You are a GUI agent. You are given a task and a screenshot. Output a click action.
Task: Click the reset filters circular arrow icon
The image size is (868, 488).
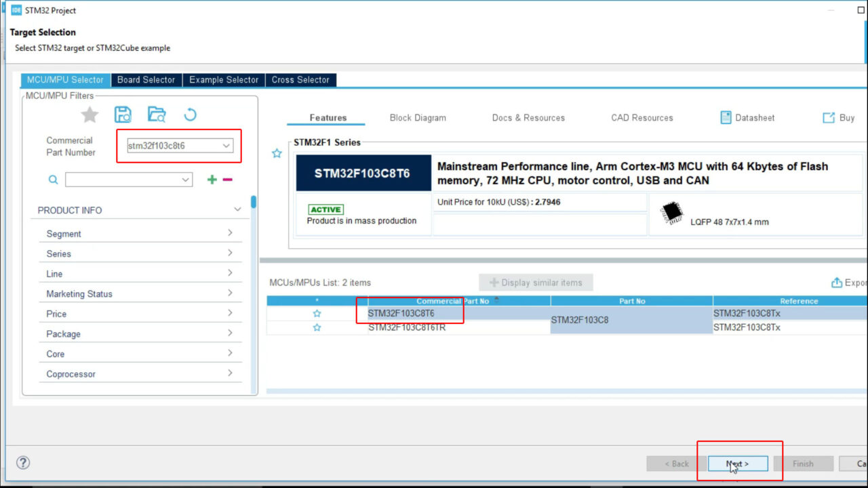(x=190, y=115)
